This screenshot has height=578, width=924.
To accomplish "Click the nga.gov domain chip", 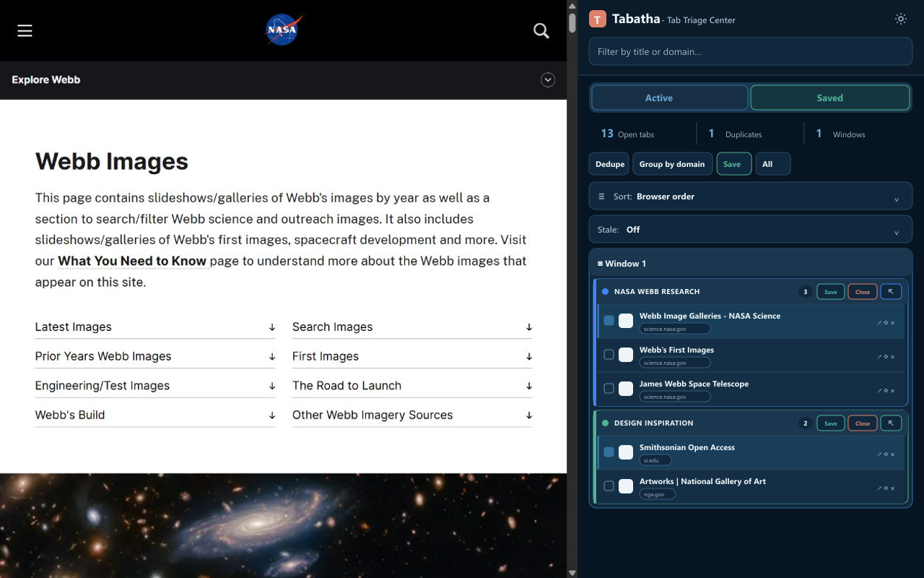I will [658, 494].
